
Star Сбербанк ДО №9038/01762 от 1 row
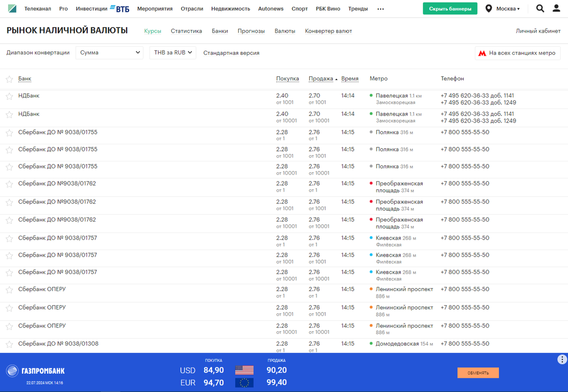[x=9, y=184]
